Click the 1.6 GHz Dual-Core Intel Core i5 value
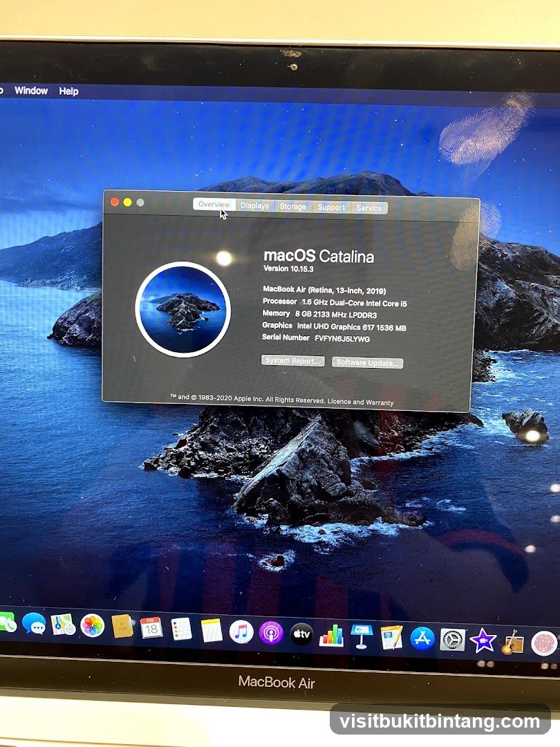560x747 pixels. (x=354, y=303)
